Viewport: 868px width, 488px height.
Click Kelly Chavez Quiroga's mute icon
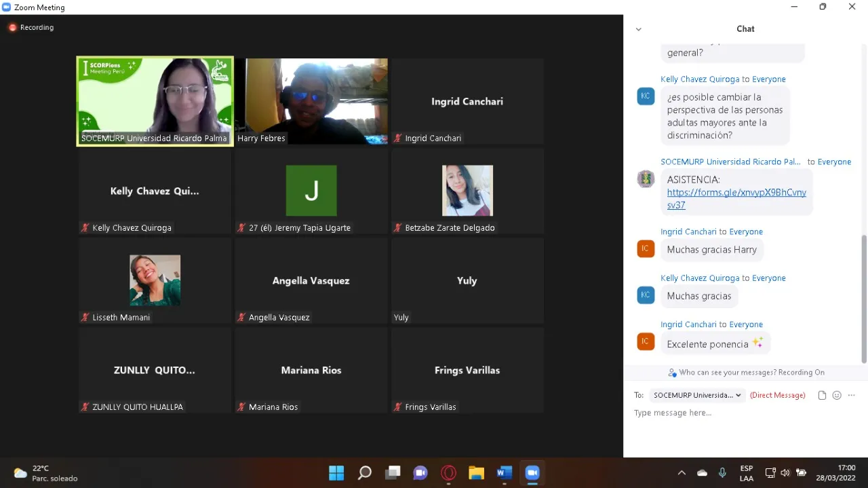pos(85,227)
